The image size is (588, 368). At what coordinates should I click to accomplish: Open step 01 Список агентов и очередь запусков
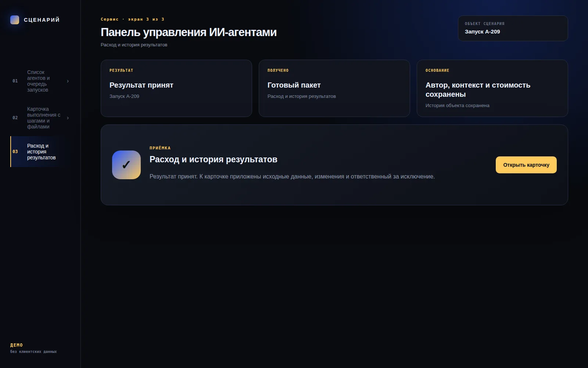pos(40,81)
